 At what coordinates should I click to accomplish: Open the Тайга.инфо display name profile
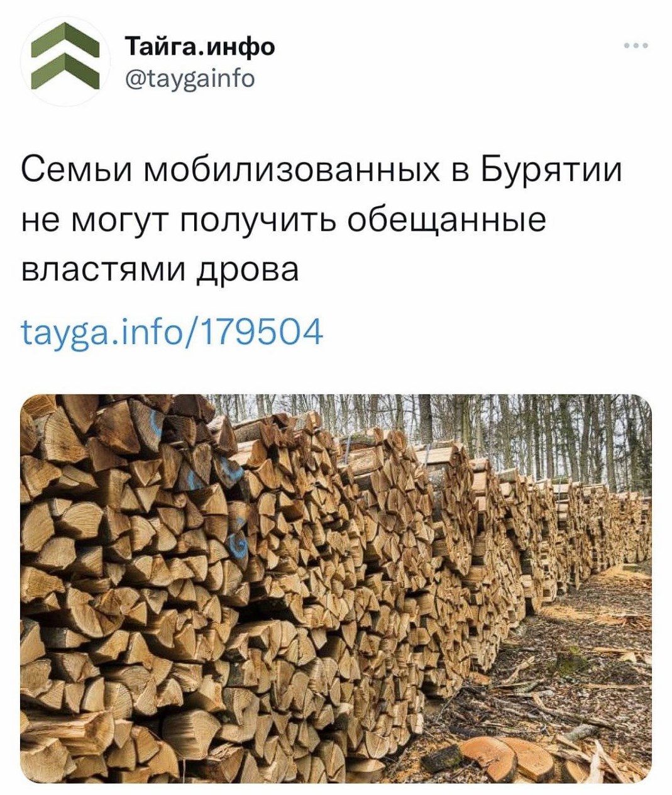point(201,46)
